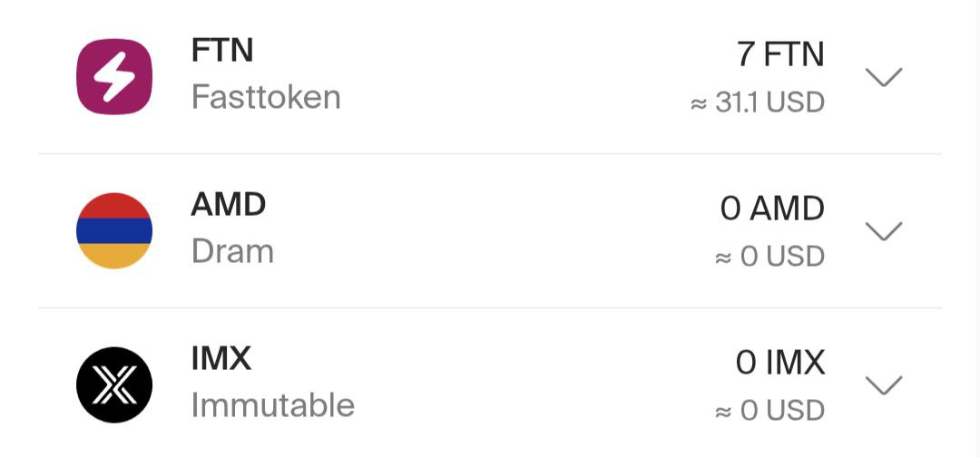Tap the 7 FTN balance amount
Screen dimensions: 980x457
(x=780, y=54)
